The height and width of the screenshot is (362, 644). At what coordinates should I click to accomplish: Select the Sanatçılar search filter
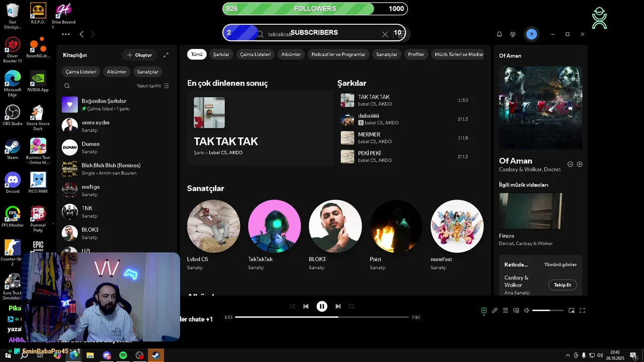387,54
